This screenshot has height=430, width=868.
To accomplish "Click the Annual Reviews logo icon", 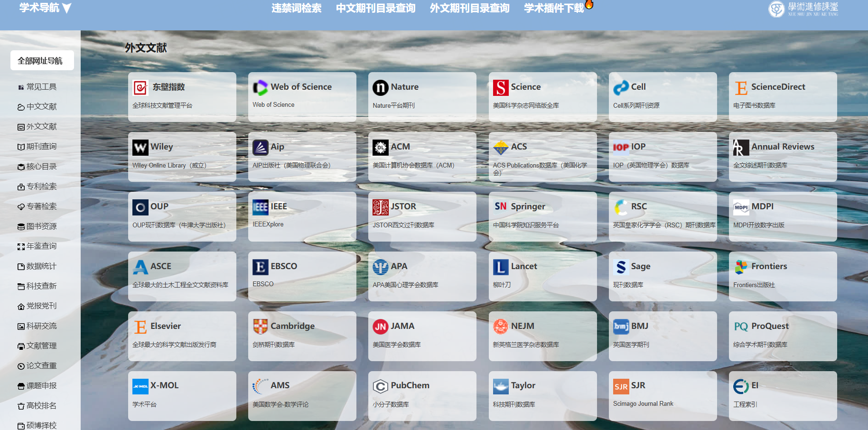I will [741, 148].
